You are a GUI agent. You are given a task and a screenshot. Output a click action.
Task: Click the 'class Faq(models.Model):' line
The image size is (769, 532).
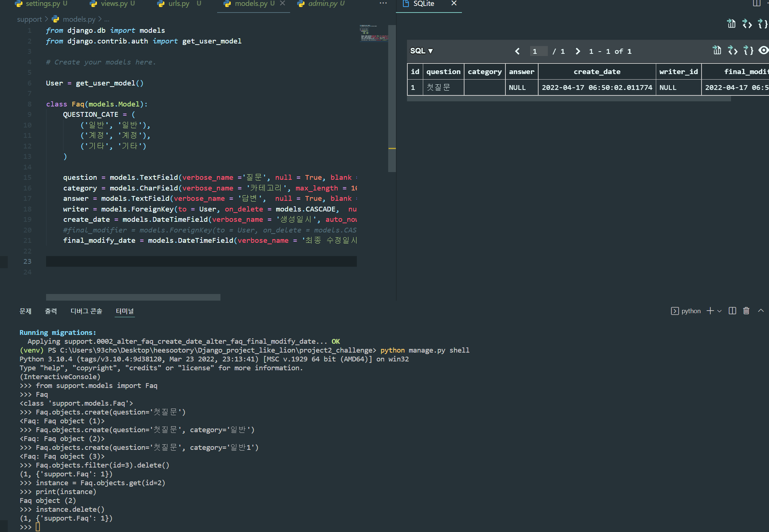coord(97,104)
